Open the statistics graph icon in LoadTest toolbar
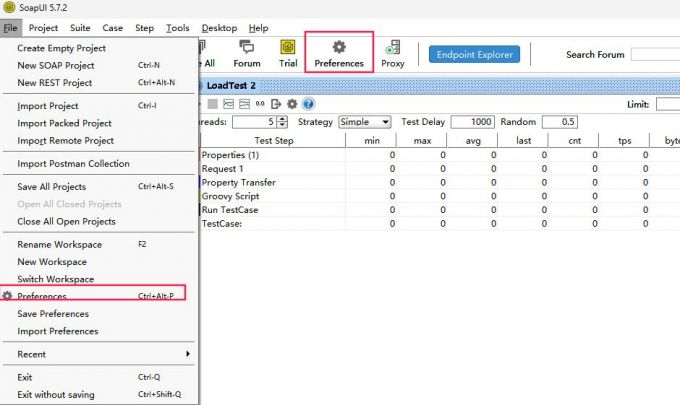This screenshot has height=405, width=680. coord(228,104)
